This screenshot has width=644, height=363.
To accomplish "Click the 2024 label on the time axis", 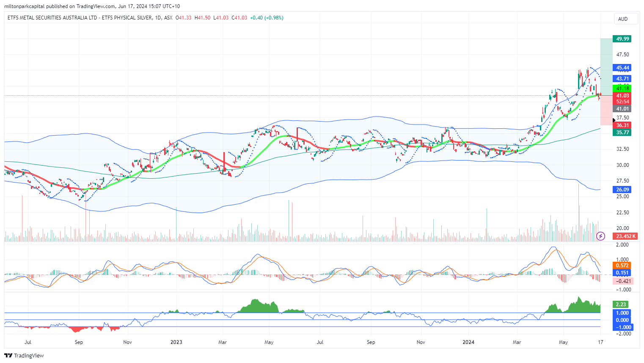I will (468, 342).
